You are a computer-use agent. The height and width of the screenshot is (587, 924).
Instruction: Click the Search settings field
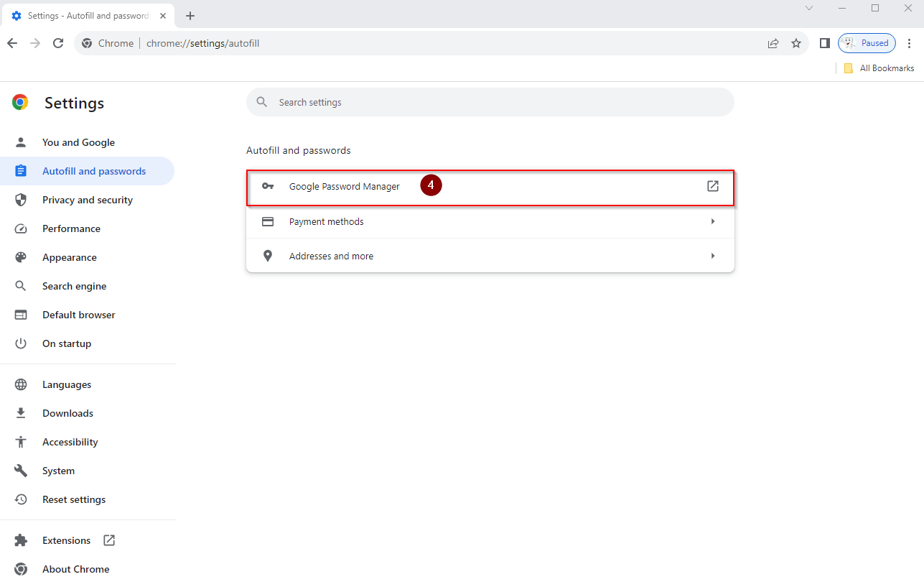[x=490, y=102]
